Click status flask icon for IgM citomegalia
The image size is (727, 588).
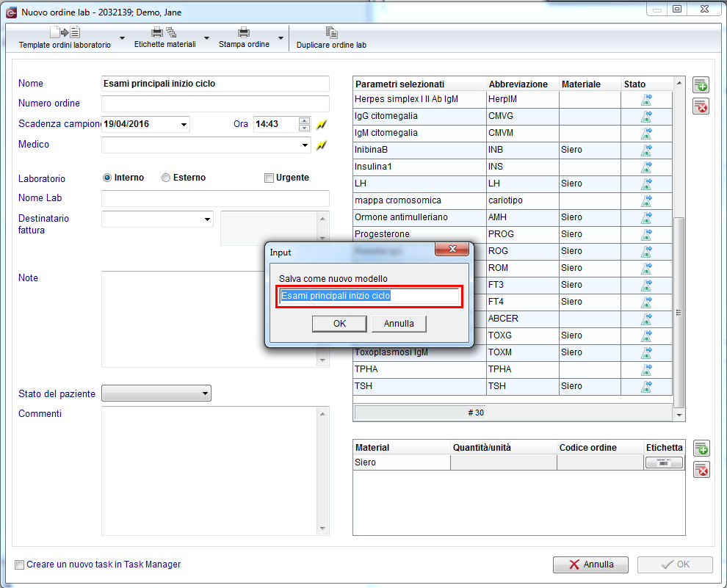click(x=646, y=134)
